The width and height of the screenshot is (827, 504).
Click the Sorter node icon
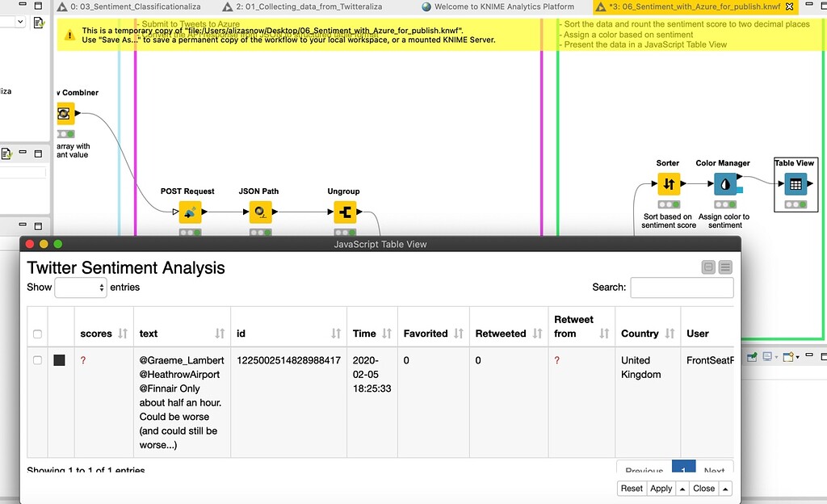pos(667,183)
